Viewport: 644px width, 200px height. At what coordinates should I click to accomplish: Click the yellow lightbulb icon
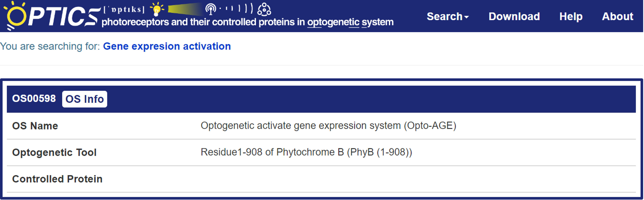[157, 9]
